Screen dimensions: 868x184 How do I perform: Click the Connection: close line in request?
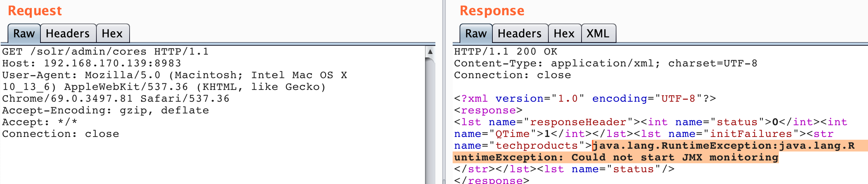60,134
